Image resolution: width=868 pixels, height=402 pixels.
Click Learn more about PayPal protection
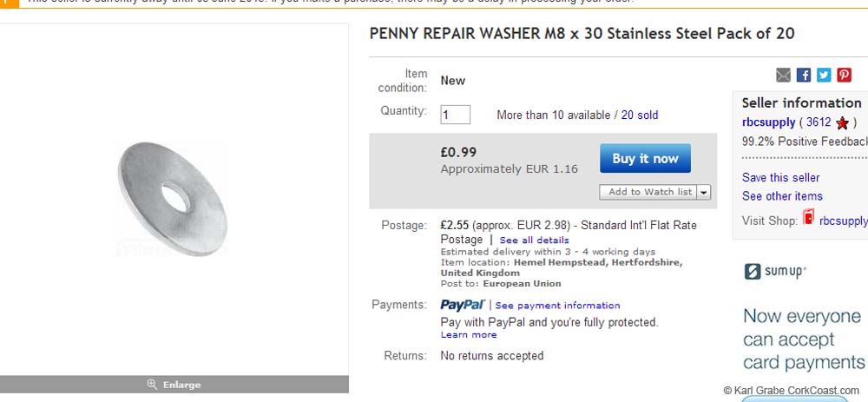coord(469,335)
